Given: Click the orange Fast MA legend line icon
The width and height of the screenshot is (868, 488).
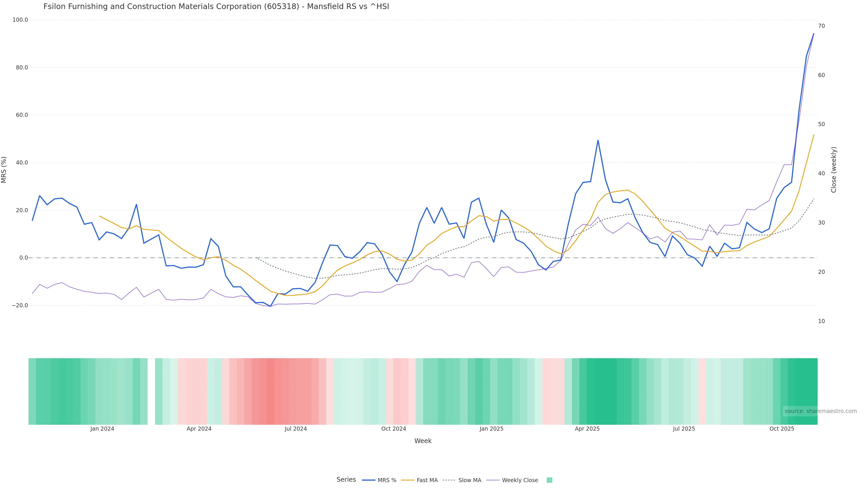Looking at the screenshot, I should pos(408,480).
